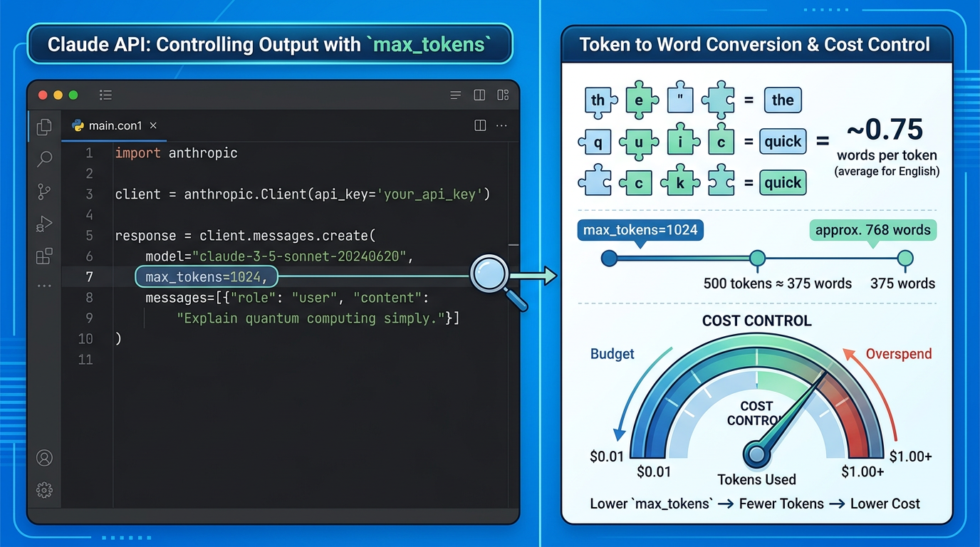Click the Python logo on the main.con1 tab
Viewport: 980px width, 547px height.
click(78, 125)
